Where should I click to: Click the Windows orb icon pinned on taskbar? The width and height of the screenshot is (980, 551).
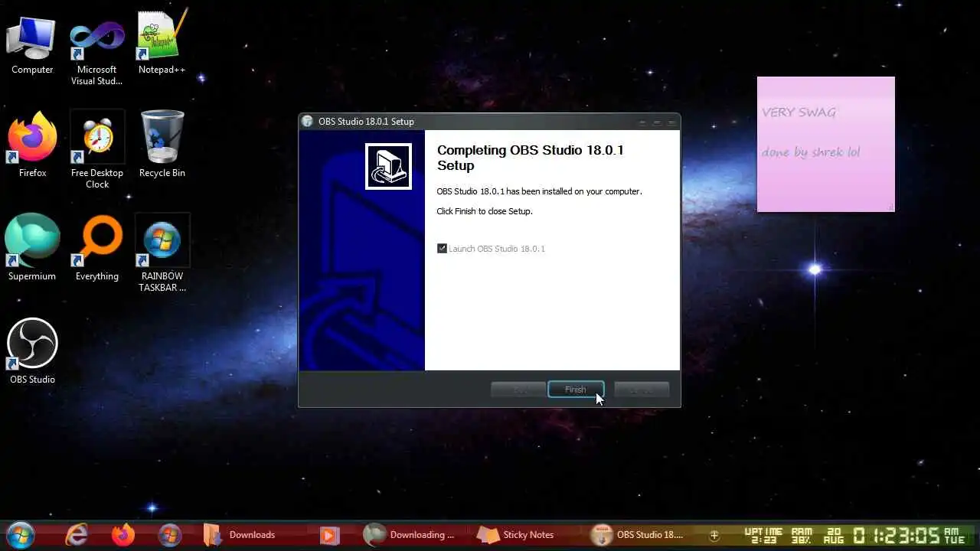[x=170, y=534]
